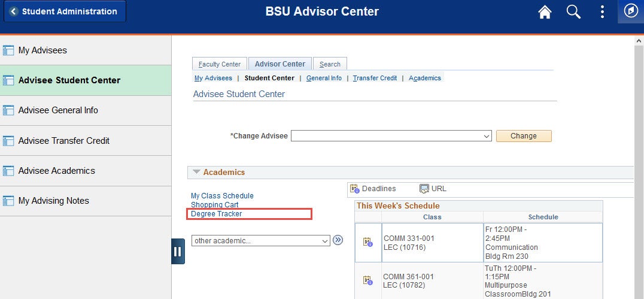The image size is (644, 299).
Task: Click the This Week's Schedule heading
Action: [x=398, y=206]
